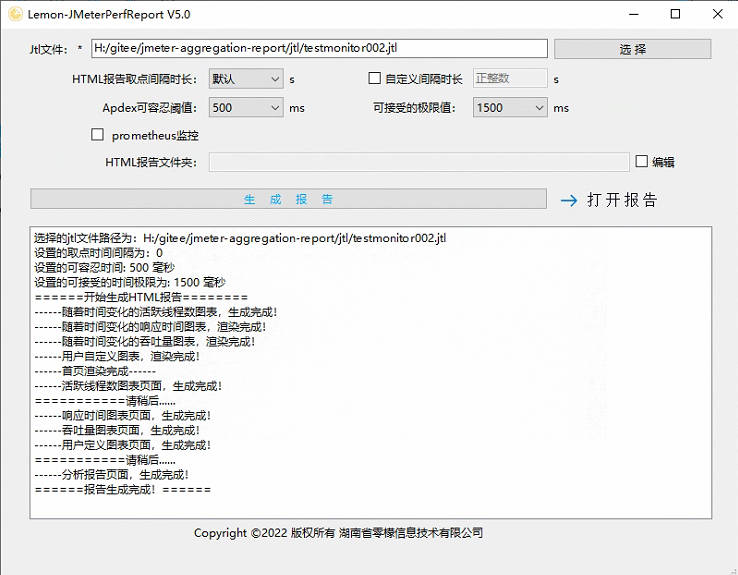Click the Copyright ©2022 footer text
This screenshot has height=575, width=738.
tap(338, 533)
